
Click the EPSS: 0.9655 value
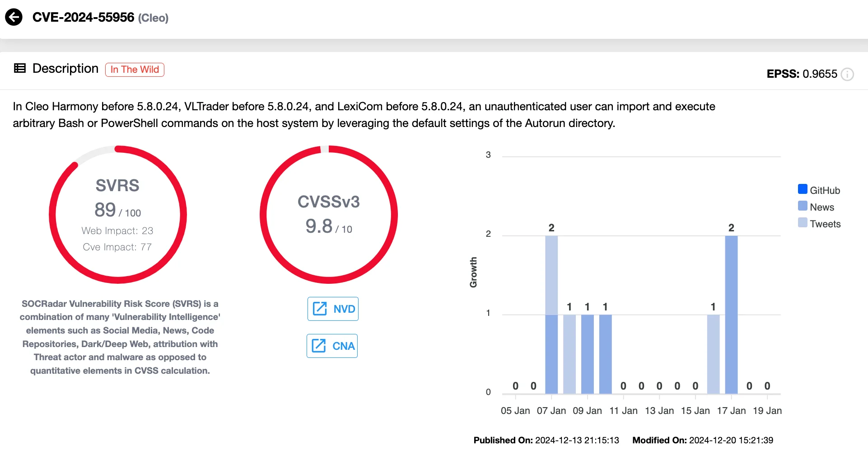(x=802, y=74)
